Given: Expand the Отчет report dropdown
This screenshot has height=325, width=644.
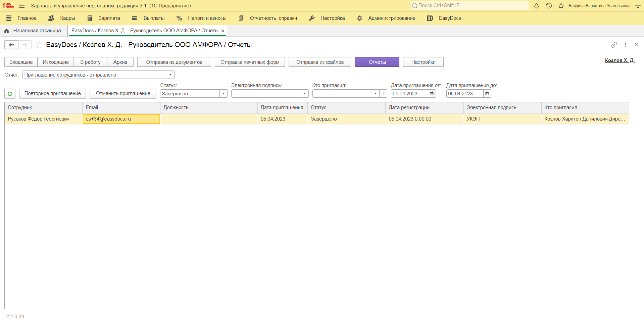Looking at the screenshot, I should click(x=170, y=75).
